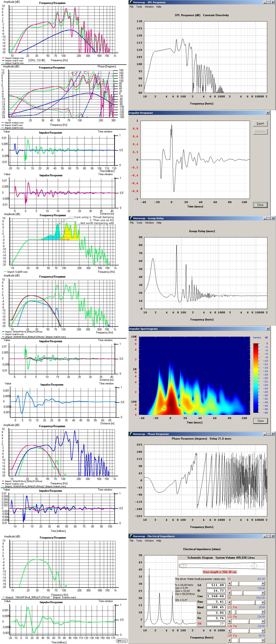Open File menu in Electrical Impedance window
Screen dimensions: 276x644
tap(132, 540)
